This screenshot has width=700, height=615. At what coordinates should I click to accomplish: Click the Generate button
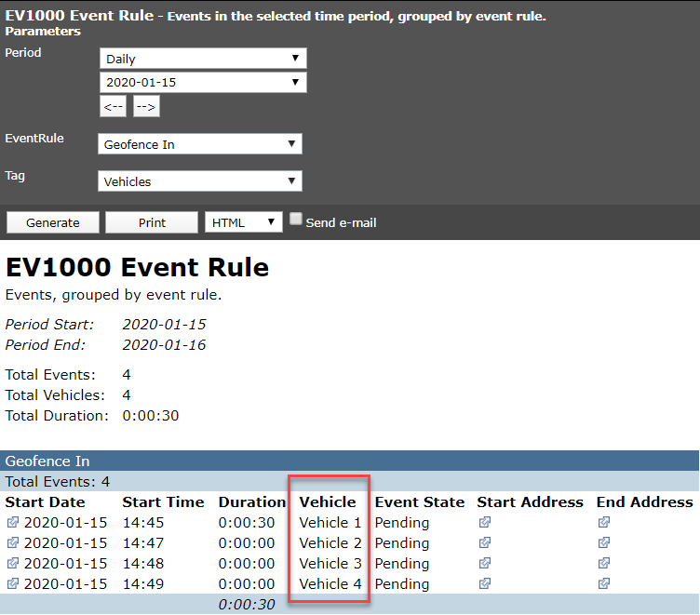(53, 222)
